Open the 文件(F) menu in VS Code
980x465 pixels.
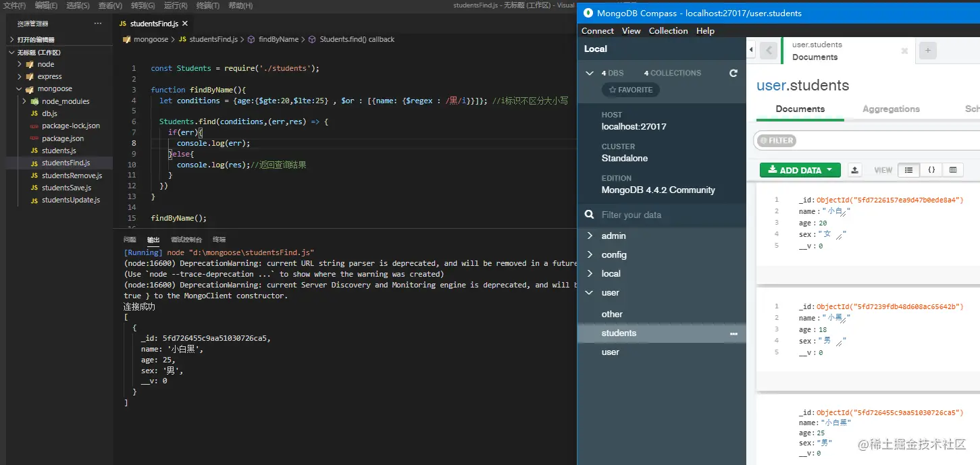pyautogui.click(x=15, y=5)
